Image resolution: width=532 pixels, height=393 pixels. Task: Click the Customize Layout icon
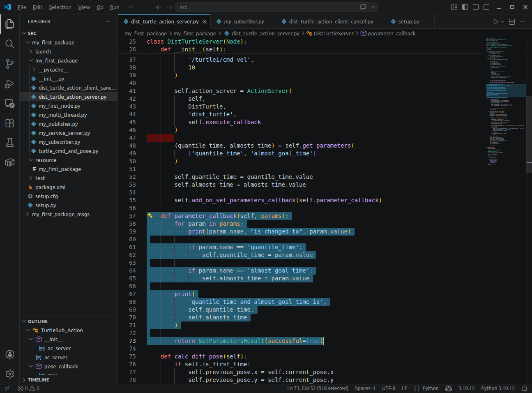coord(454,7)
